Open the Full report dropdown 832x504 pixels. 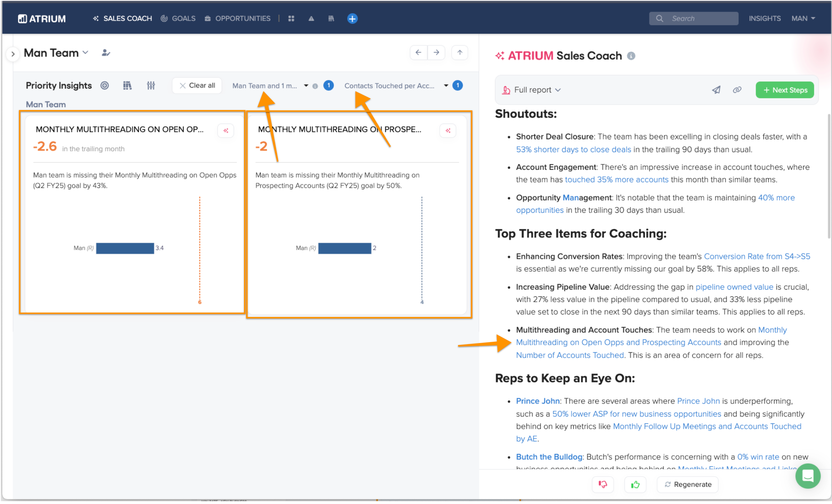coord(531,90)
